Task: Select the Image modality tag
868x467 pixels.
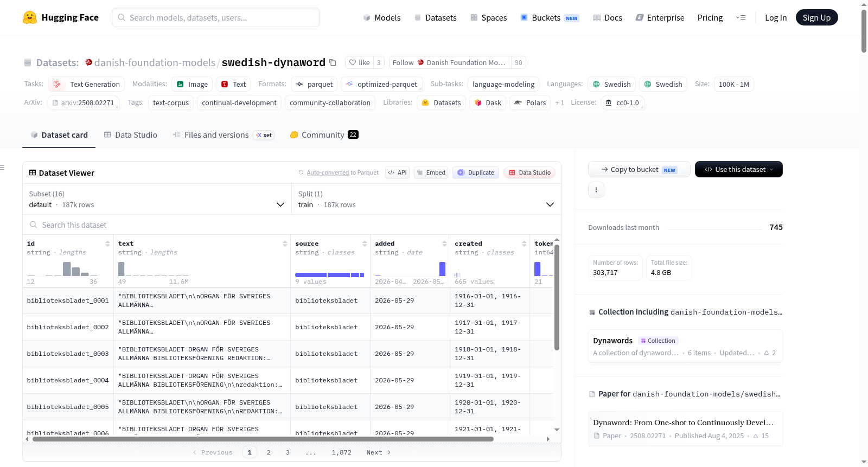Action: (192, 84)
